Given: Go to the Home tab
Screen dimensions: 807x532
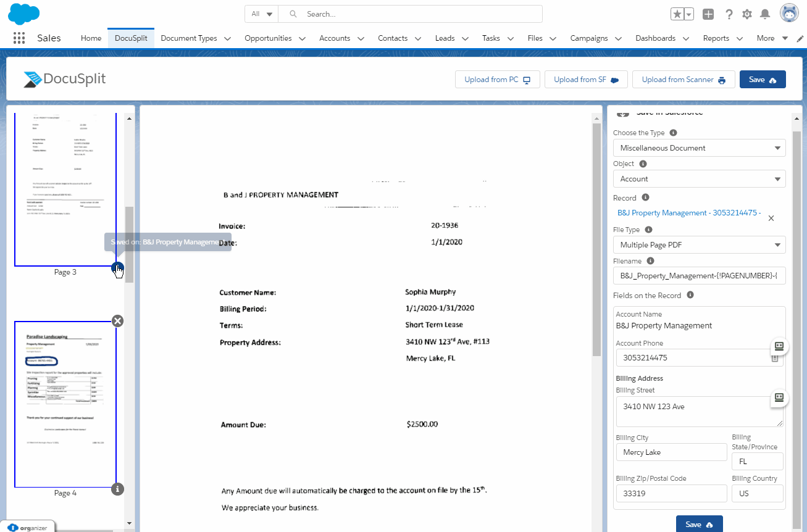Looking at the screenshot, I should [91, 38].
